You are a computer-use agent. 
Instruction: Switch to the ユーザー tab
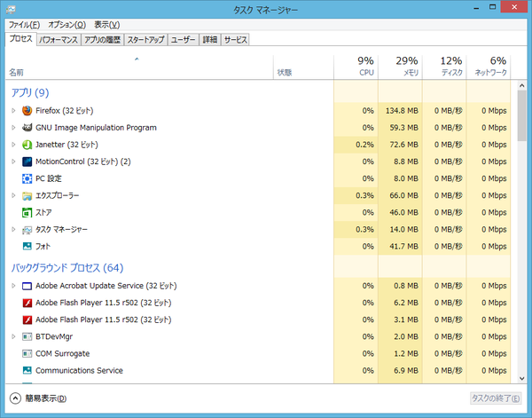pyautogui.click(x=184, y=40)
